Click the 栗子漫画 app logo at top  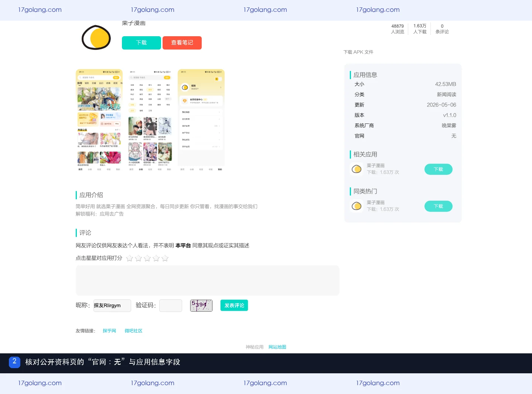[96, 37]
